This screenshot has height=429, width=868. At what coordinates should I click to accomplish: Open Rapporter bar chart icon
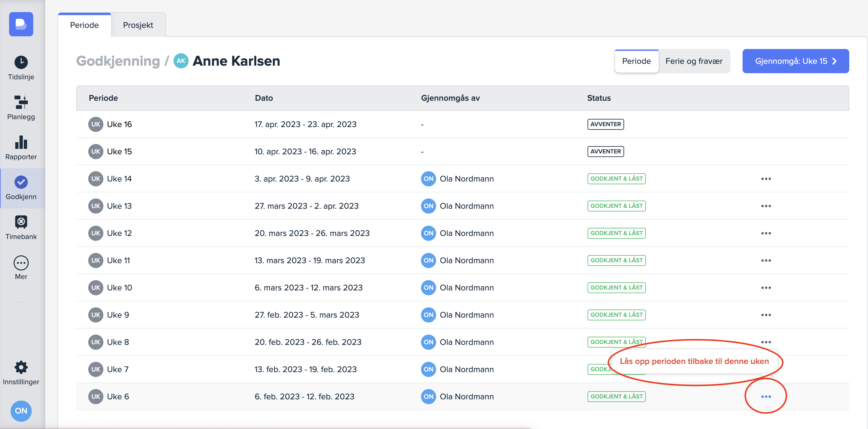[21, 142]
